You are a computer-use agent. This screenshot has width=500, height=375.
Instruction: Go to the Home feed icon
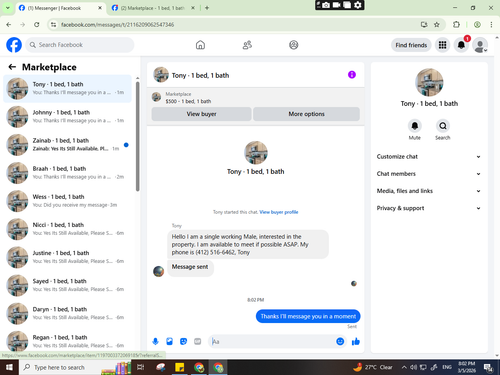pos(200,45)
